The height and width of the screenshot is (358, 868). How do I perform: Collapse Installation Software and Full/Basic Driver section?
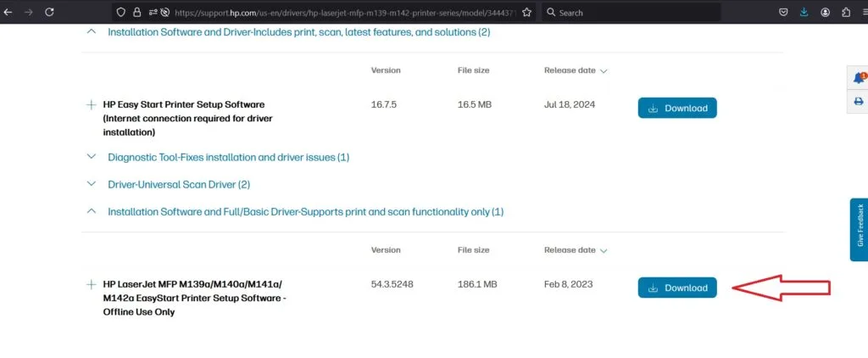click(x=92, y=211)
